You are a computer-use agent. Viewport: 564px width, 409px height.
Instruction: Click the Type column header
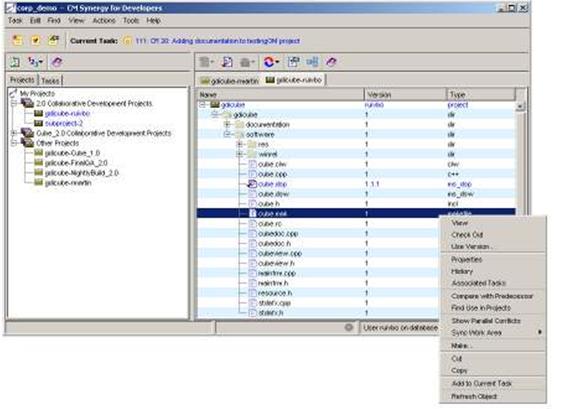point(481,95)
